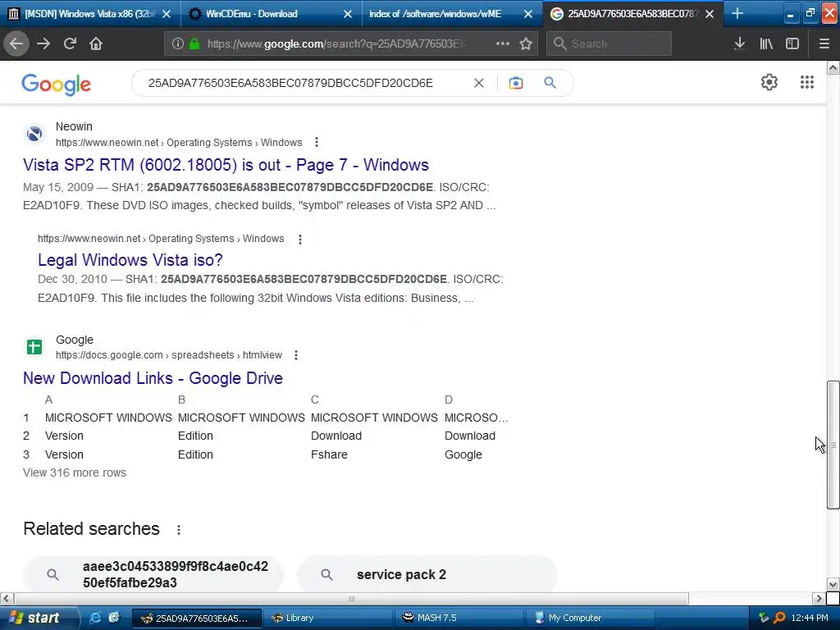
Task: Reload the current page
Action: [x=70, y=43]
